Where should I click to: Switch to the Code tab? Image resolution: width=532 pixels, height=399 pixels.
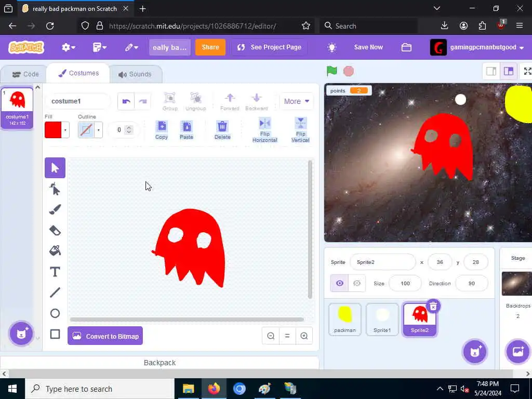pos(26,74)
